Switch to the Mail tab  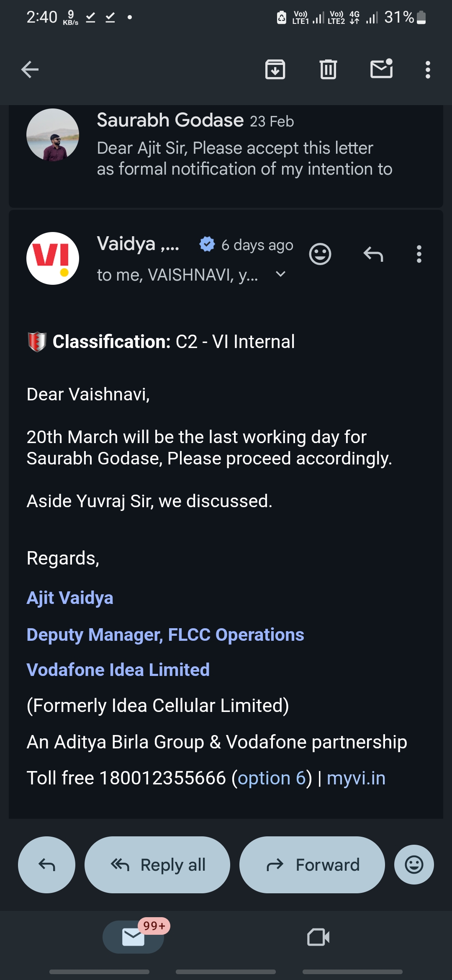tap(133, 937)
